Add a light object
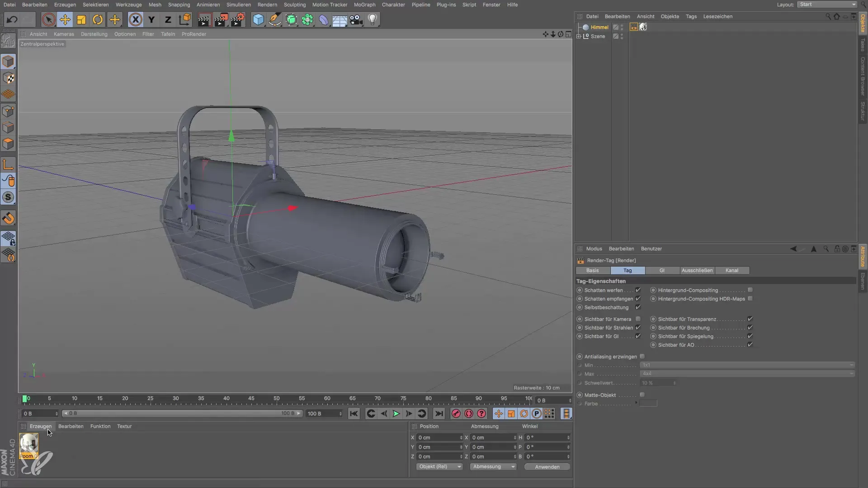The width and height of the screenshot is (868, 488). pyautogui.click(x=373, y=19)
